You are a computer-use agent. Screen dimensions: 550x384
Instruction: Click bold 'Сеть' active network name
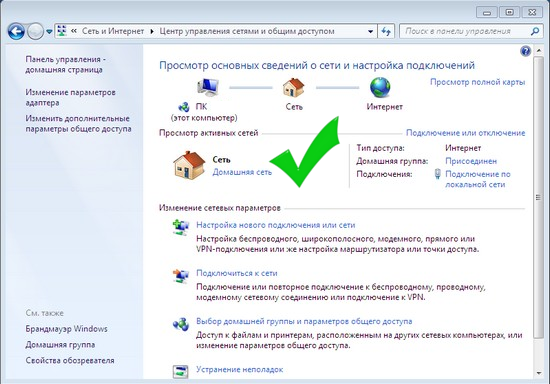click(x=221, y=160)
